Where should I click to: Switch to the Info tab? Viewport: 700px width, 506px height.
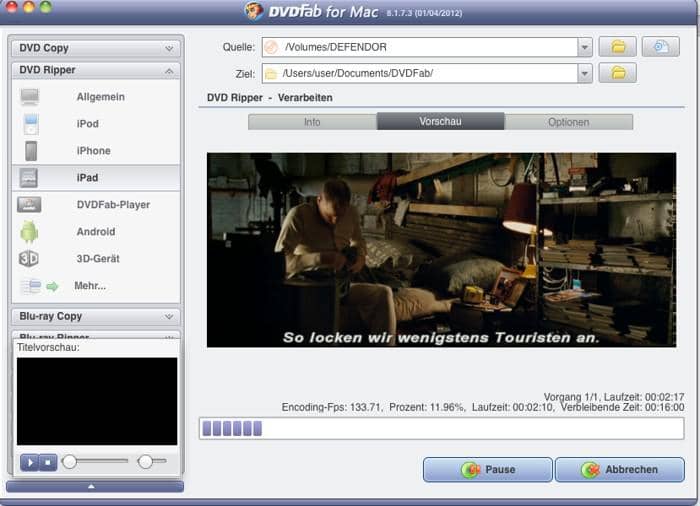312,122
